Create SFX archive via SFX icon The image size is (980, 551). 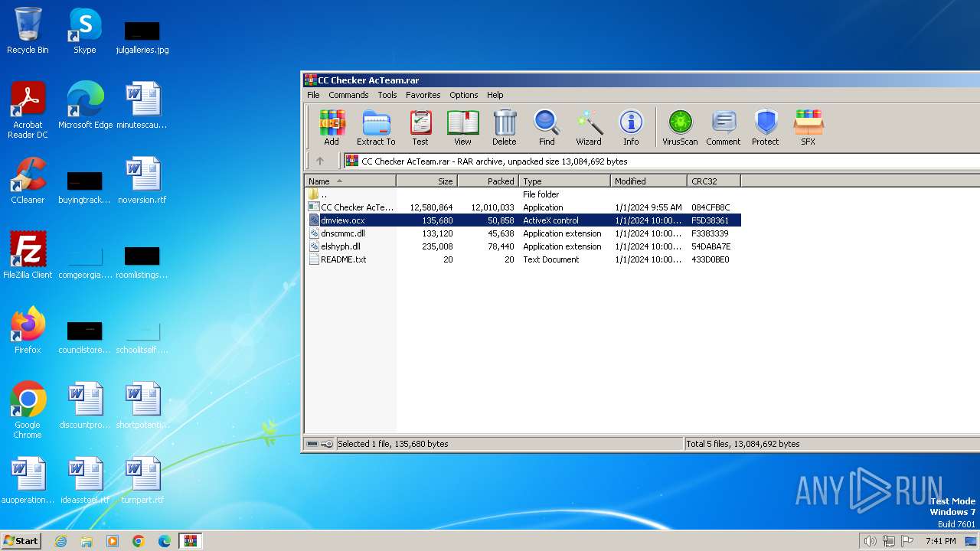click(x=808, y=127)
